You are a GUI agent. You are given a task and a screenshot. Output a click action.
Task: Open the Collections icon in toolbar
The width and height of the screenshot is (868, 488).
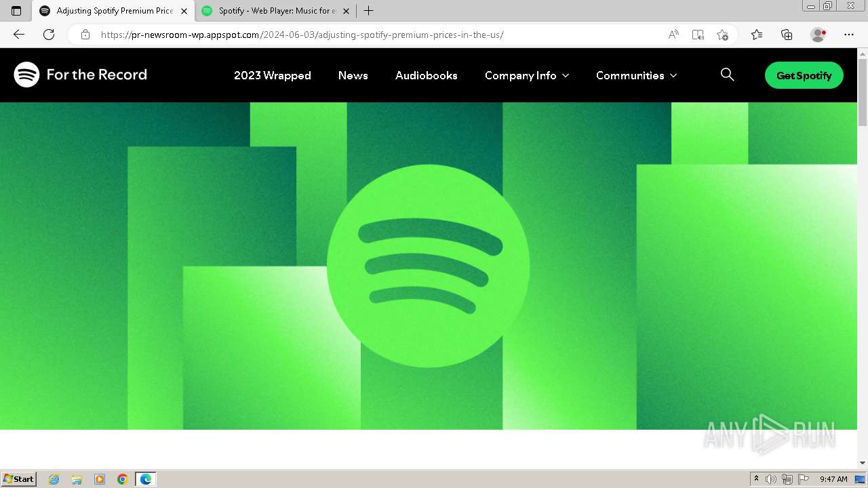(x=787, y=35)
